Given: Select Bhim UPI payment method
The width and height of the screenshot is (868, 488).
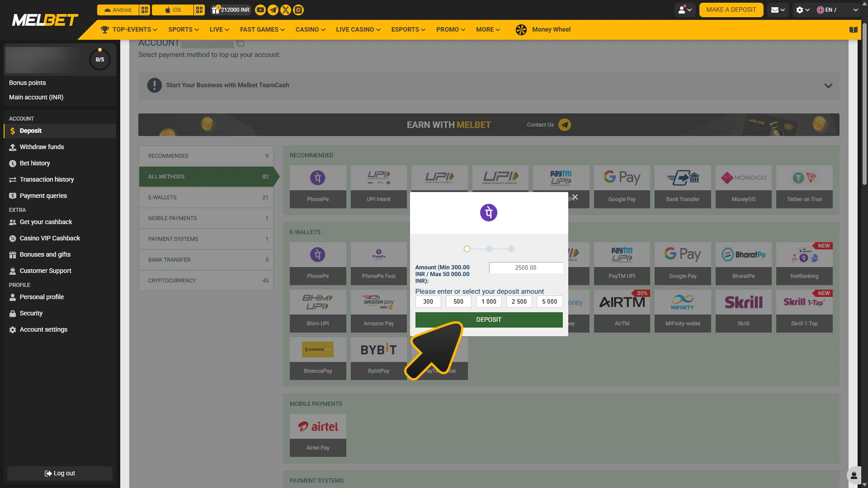Looking at the screenshot, I should click(318, 311).
